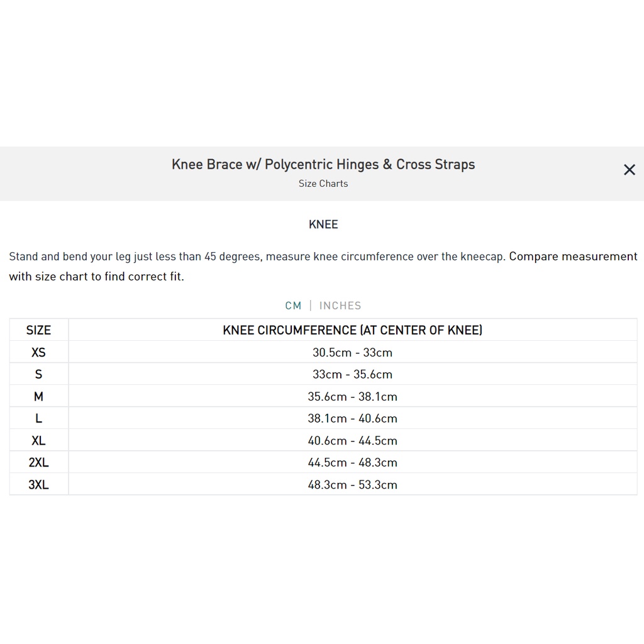
Task: Click the 38.1cm - 40.6cm measurement cell
Action: tap(352, 418)
